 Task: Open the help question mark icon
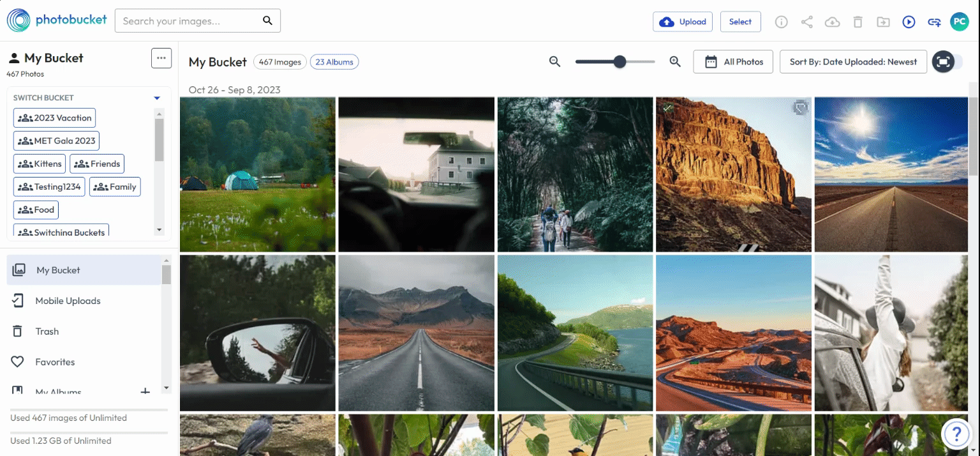point(956,434)
